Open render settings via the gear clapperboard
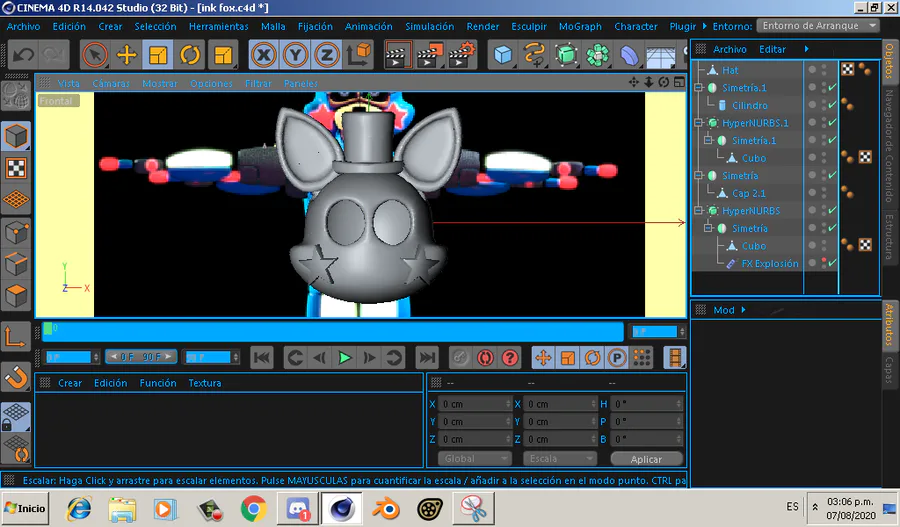 click(462, 55)
